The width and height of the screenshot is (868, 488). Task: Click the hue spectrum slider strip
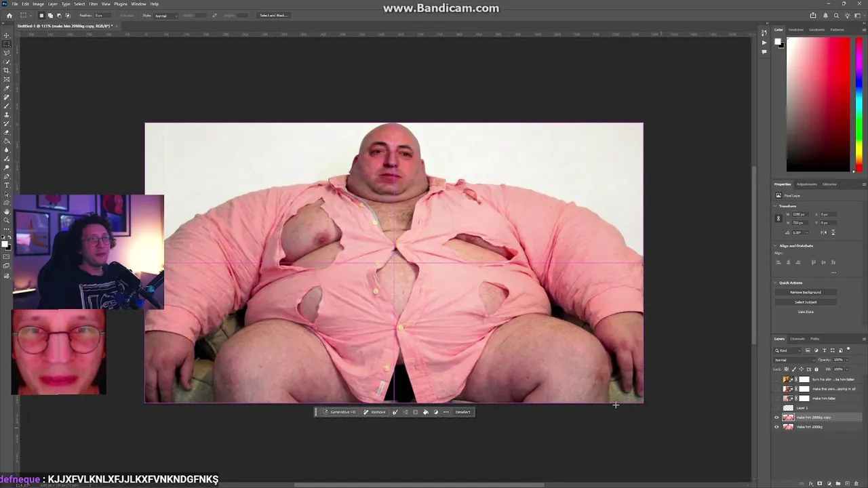859,103
